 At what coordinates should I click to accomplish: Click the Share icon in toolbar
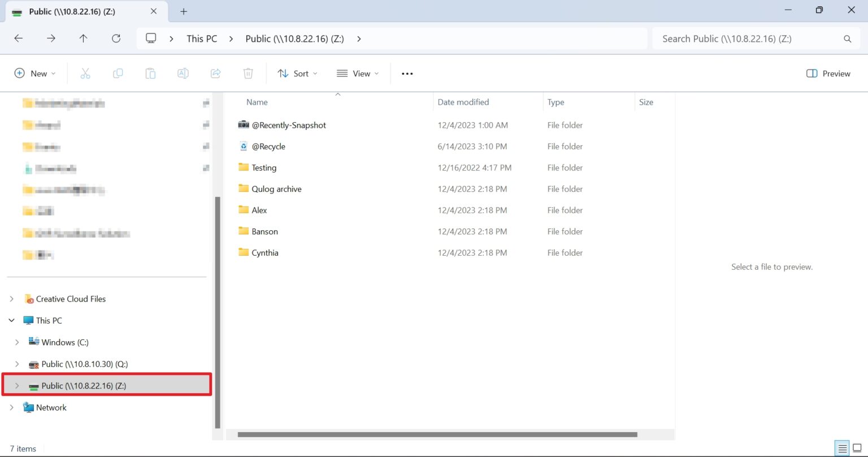tap(215, 74)
